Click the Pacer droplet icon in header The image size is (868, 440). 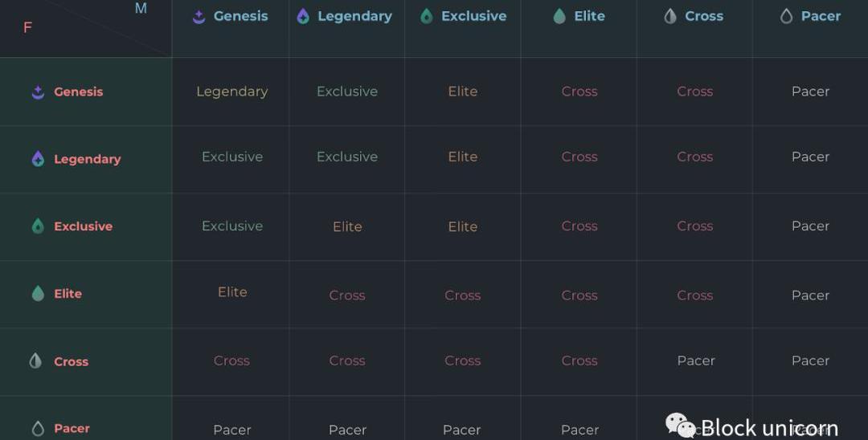786,16
